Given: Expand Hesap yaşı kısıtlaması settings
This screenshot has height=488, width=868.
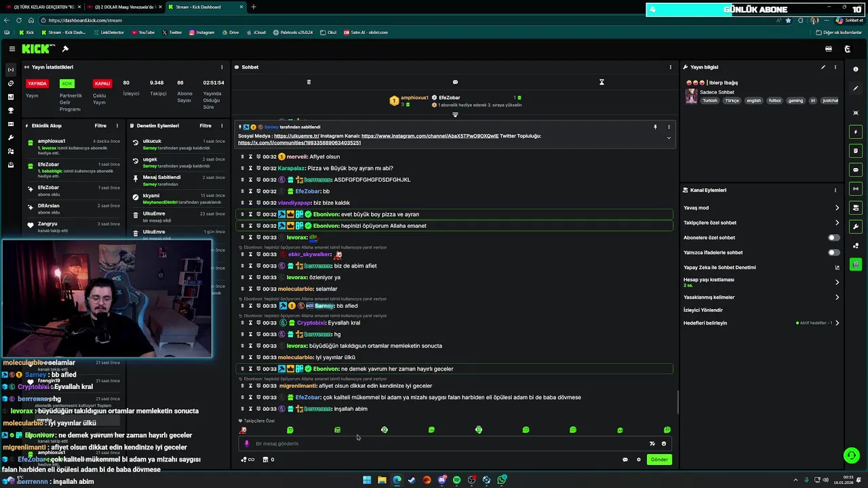Looking at the screenshot, I should coord(837,283).
